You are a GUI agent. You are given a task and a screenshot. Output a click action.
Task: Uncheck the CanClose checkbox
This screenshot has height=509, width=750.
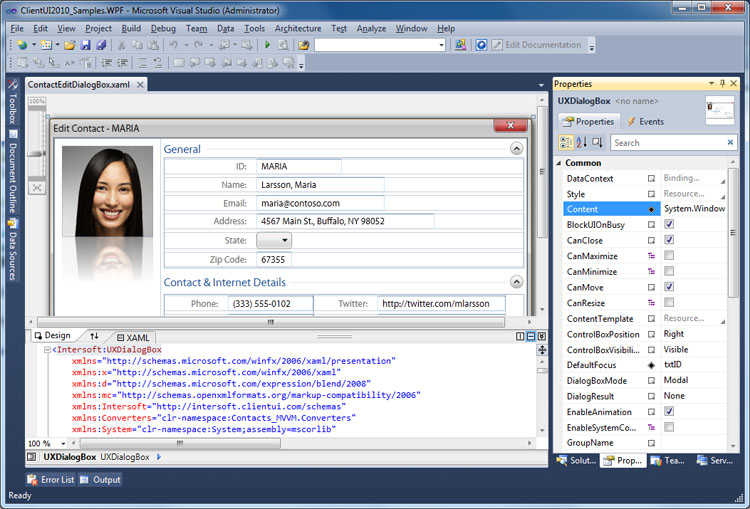tap(669, 240)
